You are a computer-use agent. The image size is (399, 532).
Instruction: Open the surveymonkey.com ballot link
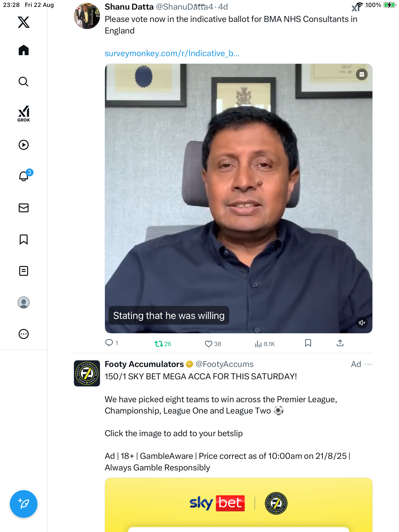pos(172,53)
